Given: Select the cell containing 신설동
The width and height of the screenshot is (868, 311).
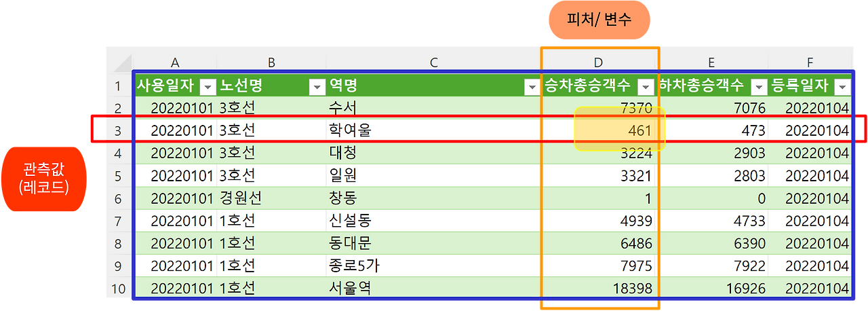Looking at the screenshot, I should click(433, 221).
